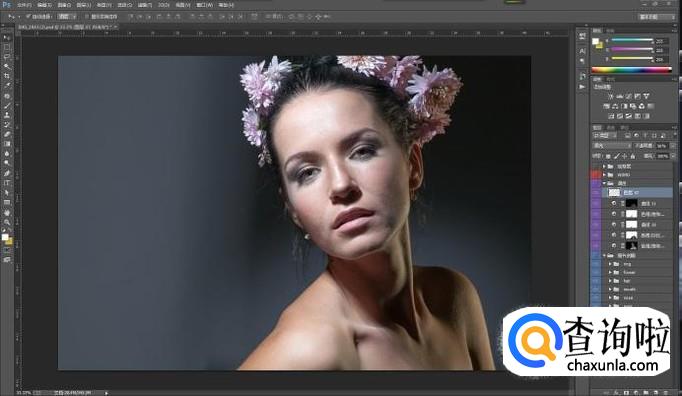Select the Zoom tool
Screen dimensions: 682x396
click(x=7, y=222)
